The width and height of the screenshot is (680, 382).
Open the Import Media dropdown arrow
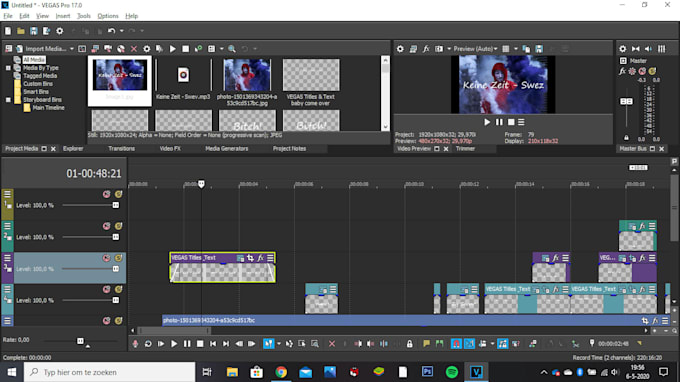coord(72,49)
